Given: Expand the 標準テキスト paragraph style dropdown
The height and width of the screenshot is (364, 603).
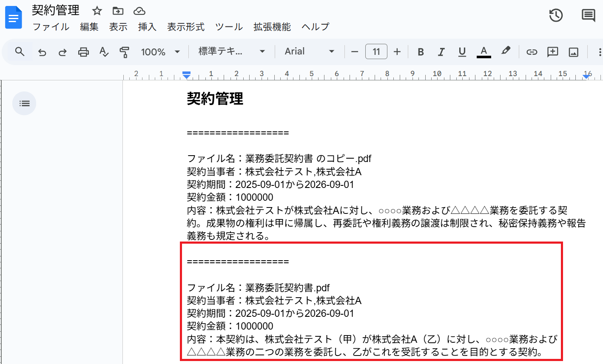Looking at the screenshot, I should tap(232, 52).
